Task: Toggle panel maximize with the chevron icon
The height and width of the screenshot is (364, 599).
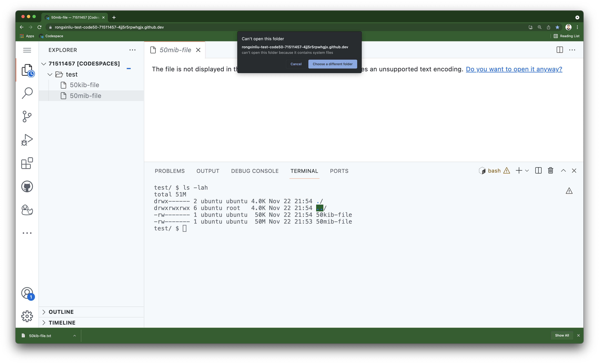Action: [563, 170]
